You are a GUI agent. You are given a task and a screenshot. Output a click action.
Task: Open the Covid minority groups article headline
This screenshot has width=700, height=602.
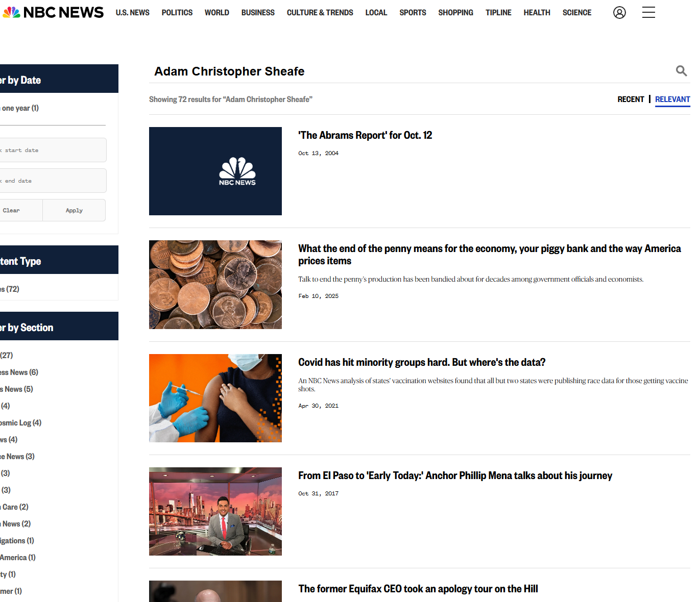(x=422, y=362)
